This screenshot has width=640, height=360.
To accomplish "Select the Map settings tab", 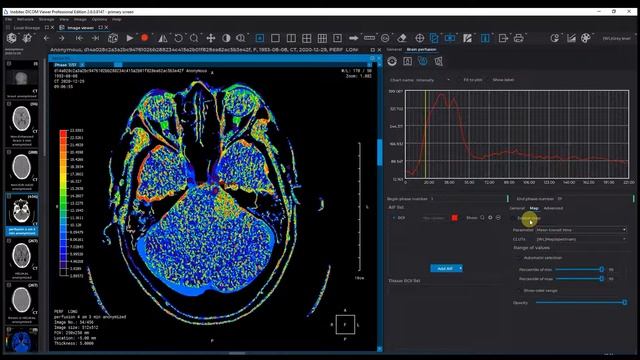I will [x=534, y=209].
